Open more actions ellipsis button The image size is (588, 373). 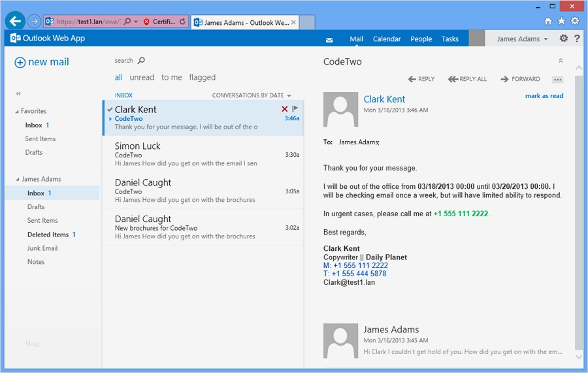click(x=558, y=80)
